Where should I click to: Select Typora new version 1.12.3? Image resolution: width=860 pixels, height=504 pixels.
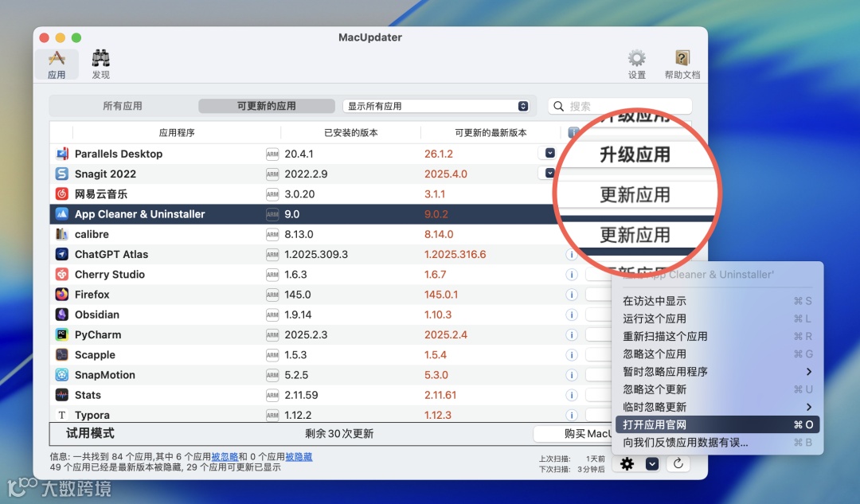coord(438,415)
